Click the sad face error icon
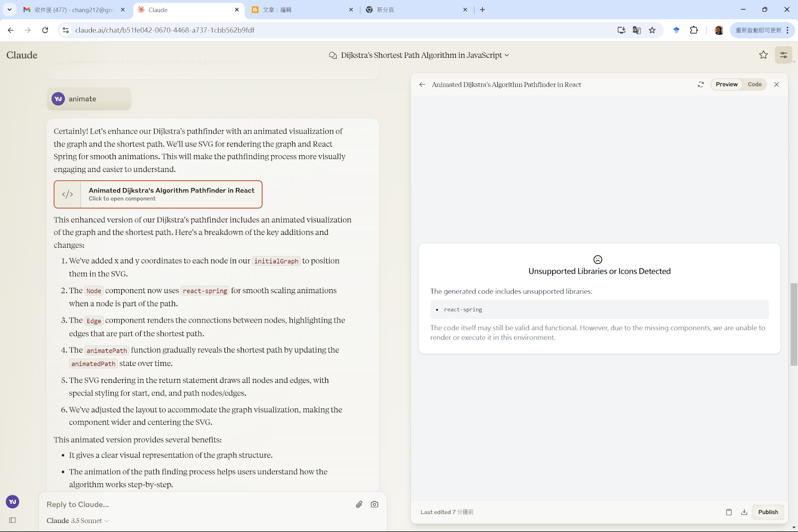This screenshot has height=532, width=798. point(598,259)
